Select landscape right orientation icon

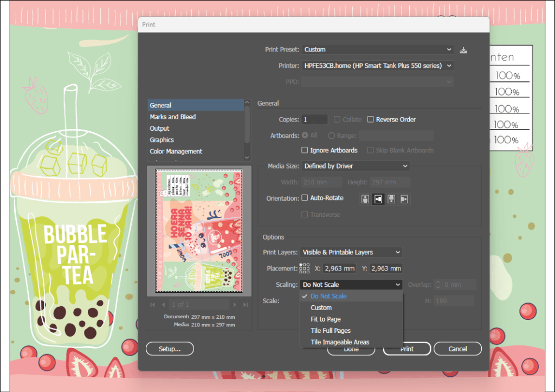click(403, 199)
